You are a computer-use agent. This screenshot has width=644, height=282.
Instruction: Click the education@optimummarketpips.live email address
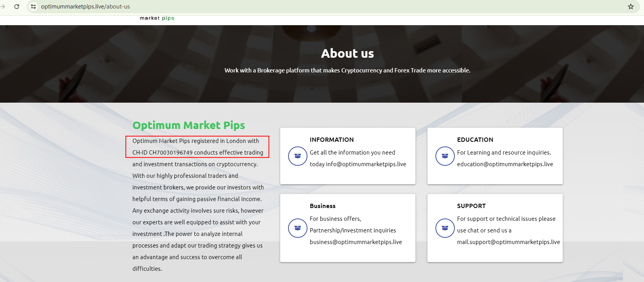click(x=505, y=164)
